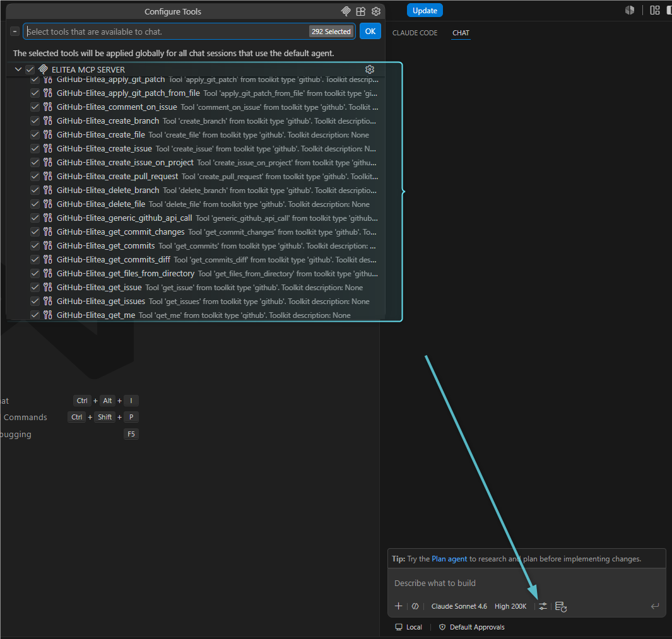The image size is (672, 639).
Task: Click the F5 keyboard shortcut key label
Action: pos(131,434)
